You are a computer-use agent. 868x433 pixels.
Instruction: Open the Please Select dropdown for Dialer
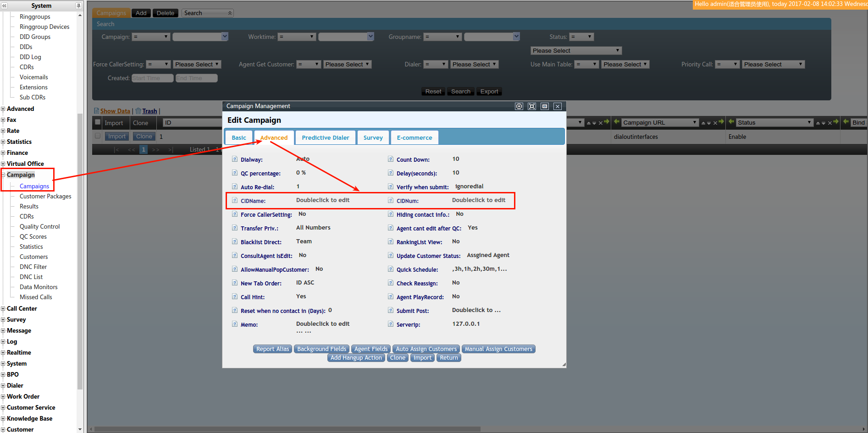tap(474, 65)
